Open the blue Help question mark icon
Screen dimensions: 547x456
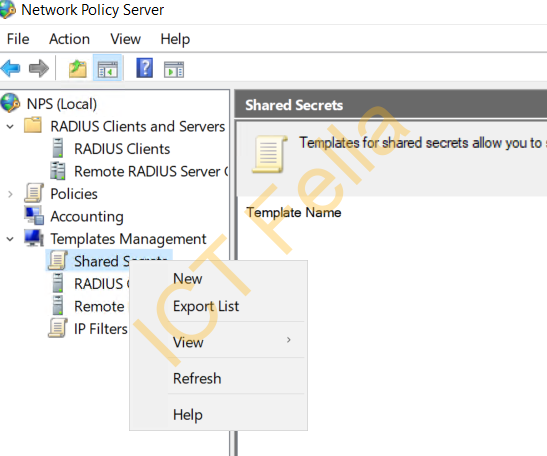pyautogui.click(x=144, y=68)
